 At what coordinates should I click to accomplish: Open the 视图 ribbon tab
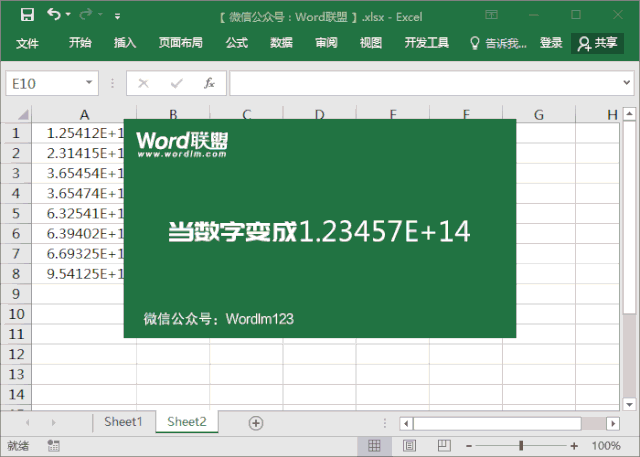(x=371, y=42)
